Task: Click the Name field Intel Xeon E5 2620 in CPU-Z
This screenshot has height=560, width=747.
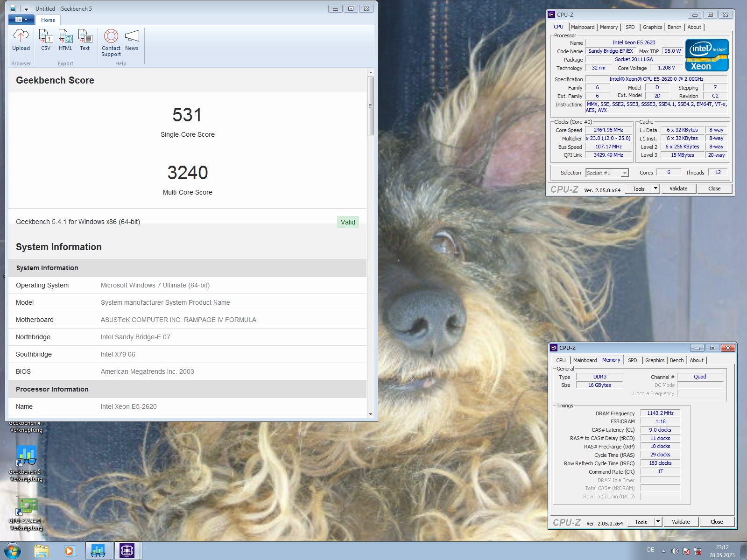Action: pos(634,42)
